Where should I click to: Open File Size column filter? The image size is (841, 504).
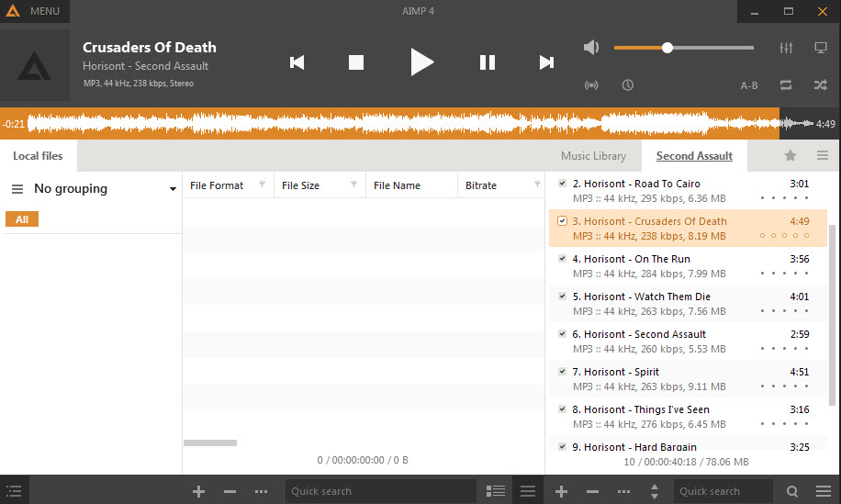tap(354, 185)
